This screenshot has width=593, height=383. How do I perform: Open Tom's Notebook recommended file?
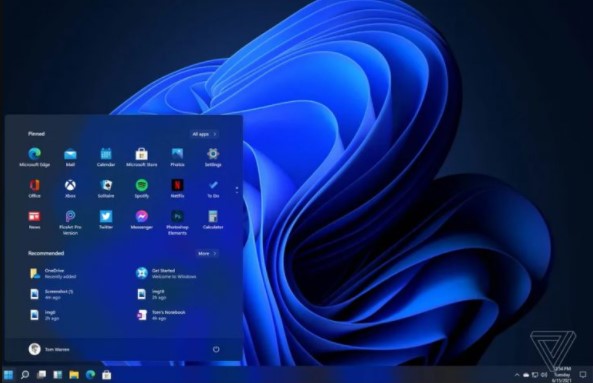161,315
